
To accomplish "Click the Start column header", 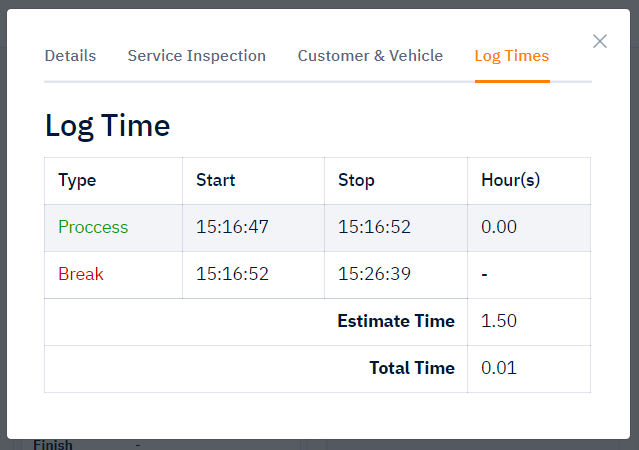I will (x=216, y=180).
